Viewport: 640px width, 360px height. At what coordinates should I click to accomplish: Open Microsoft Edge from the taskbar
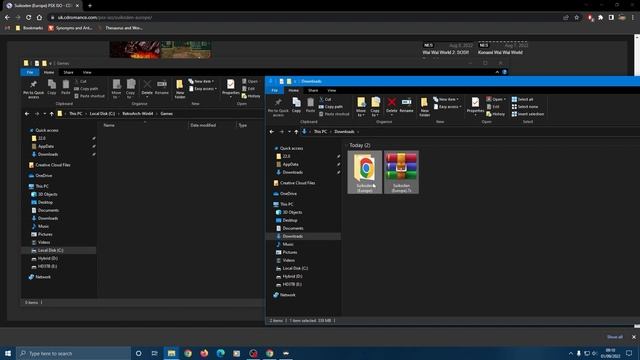220,353
